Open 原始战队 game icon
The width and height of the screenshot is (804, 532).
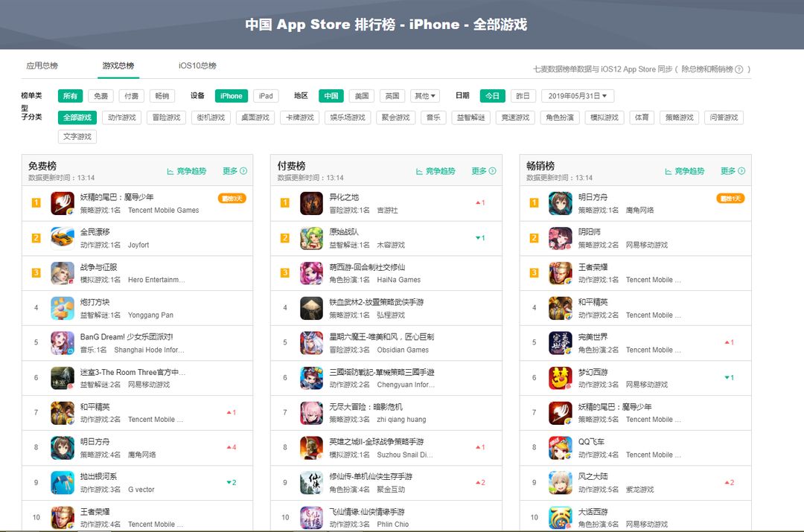point(311,238)
